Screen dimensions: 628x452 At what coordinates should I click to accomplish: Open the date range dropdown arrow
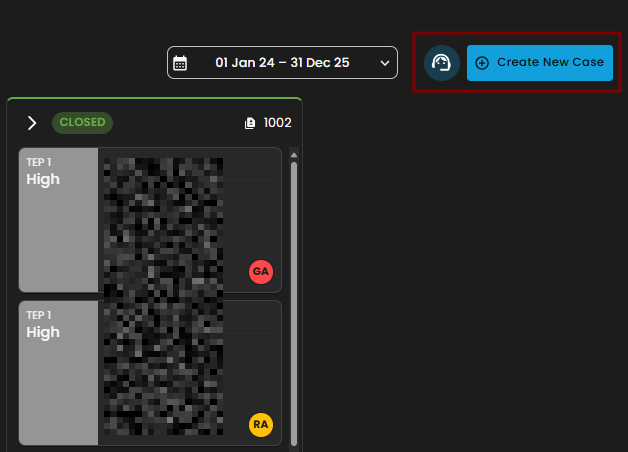pyautogui.click(x=385, y=63)
